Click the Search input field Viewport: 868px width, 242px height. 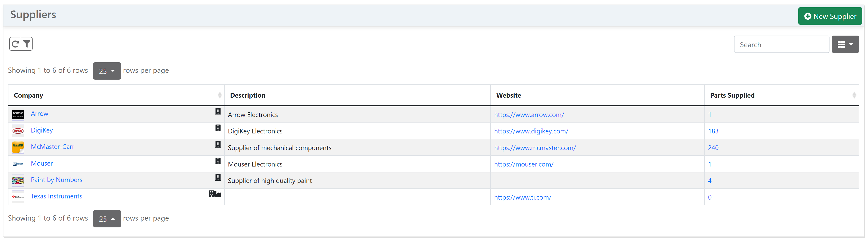click(781, 44)
